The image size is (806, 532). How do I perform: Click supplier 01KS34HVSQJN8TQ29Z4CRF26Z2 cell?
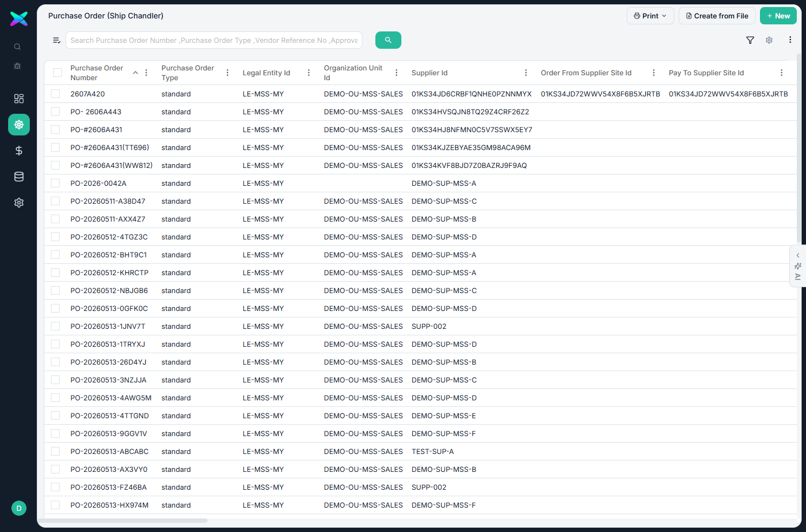pyautogui.click(x=470, y=112)
